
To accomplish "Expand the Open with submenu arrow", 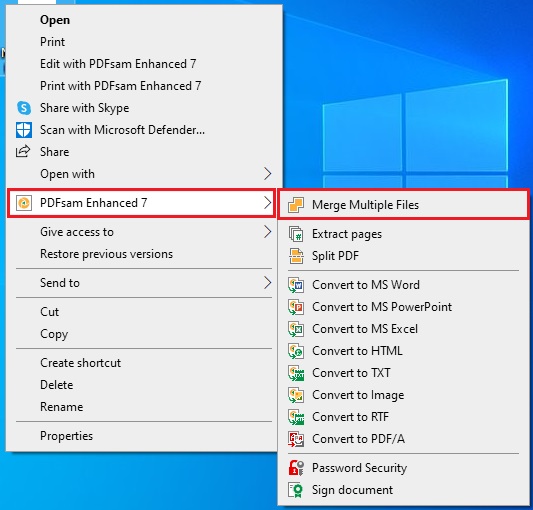I will (268, 174).
